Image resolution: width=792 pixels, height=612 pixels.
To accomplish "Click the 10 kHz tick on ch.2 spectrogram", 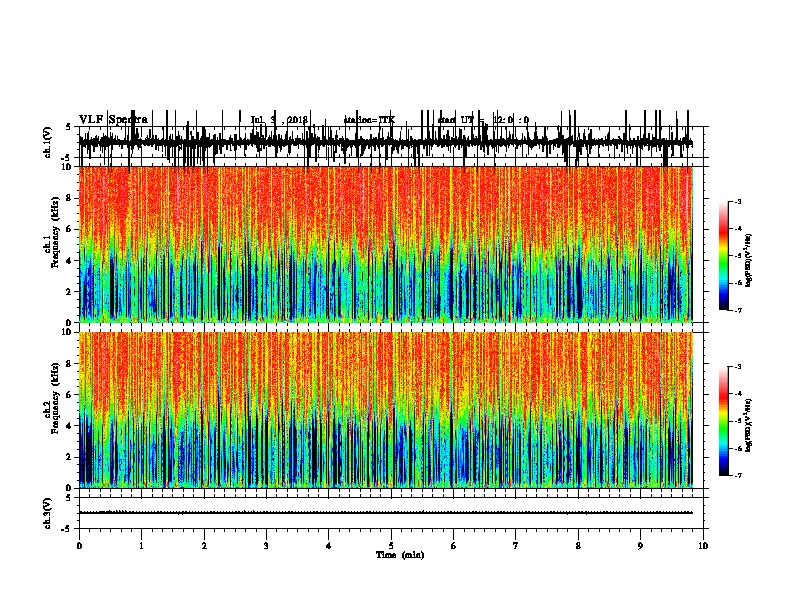I will coord(68,332).
